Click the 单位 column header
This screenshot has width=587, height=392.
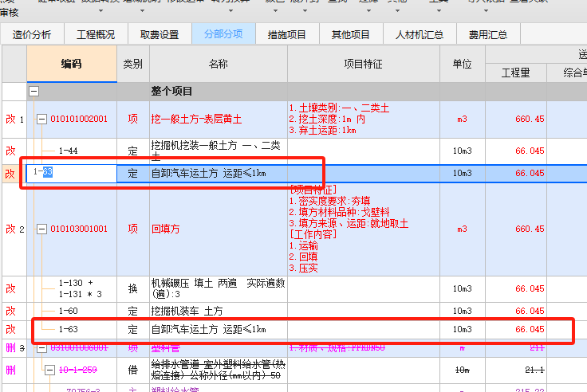click(463, 64)
